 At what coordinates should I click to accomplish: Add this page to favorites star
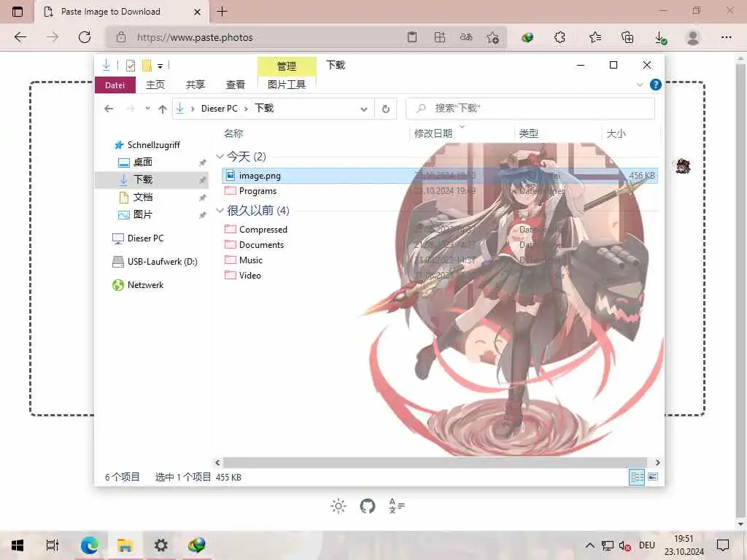pyautogui.click(x=492, y=38)
